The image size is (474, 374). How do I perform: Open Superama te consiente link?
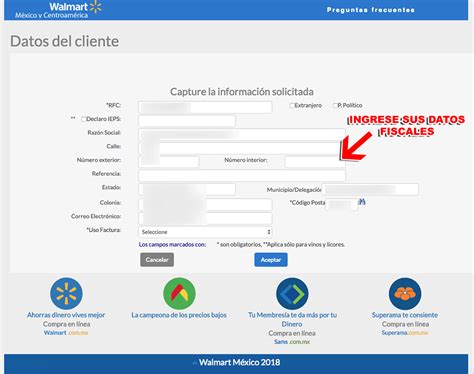point(405,315)
